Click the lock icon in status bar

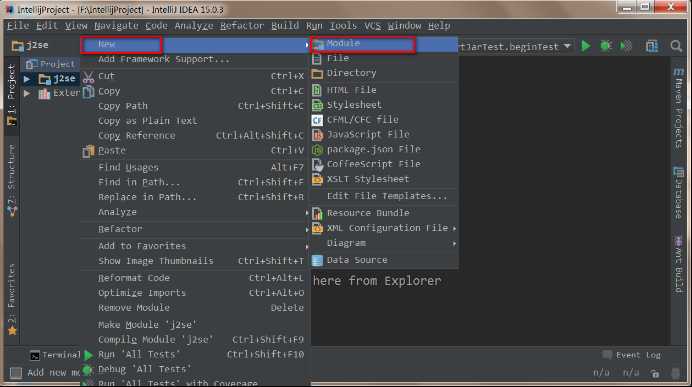tap(655, 374)
